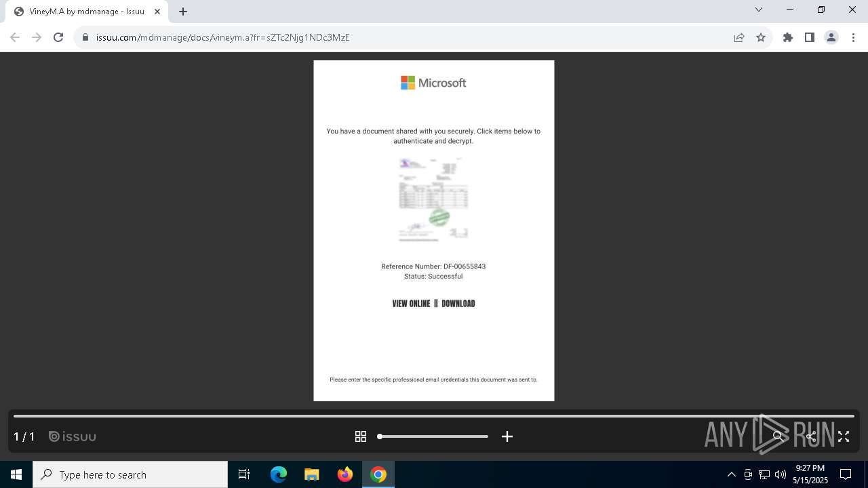868x488 pixels.
Task: Open the Chrome profile menu
Action: pos(831,37)
